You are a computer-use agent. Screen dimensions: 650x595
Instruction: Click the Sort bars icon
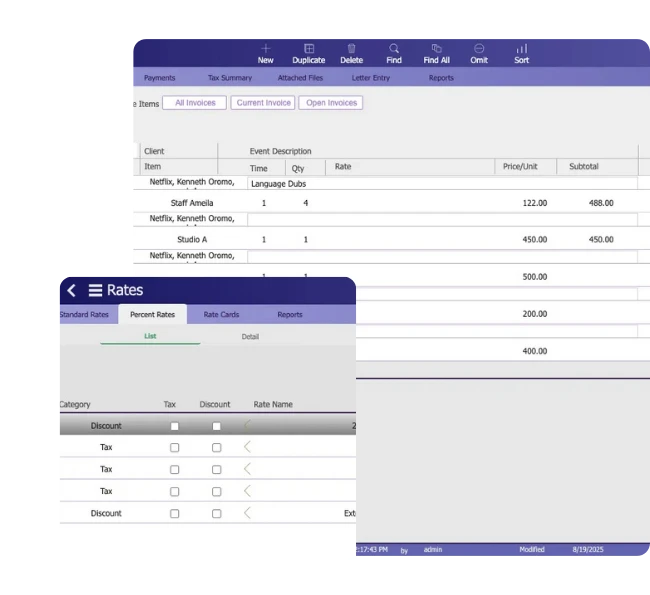(x=521, y=49)
